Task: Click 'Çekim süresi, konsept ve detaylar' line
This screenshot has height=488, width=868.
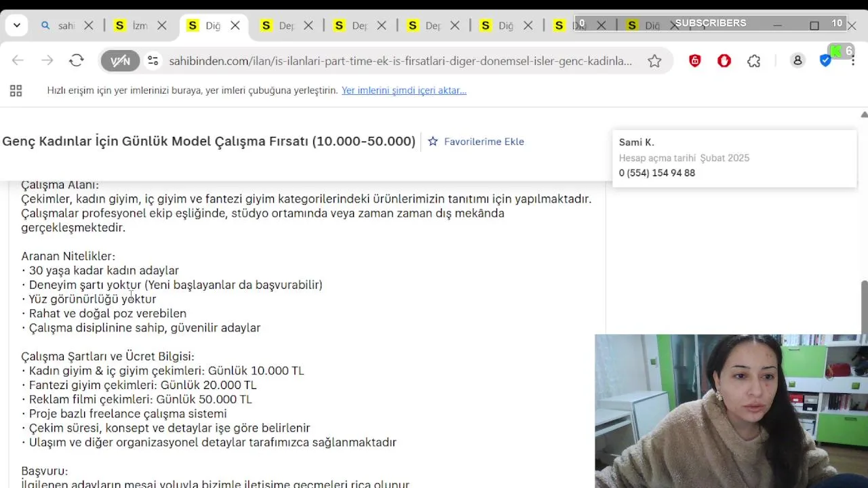Action: (165, 428)
